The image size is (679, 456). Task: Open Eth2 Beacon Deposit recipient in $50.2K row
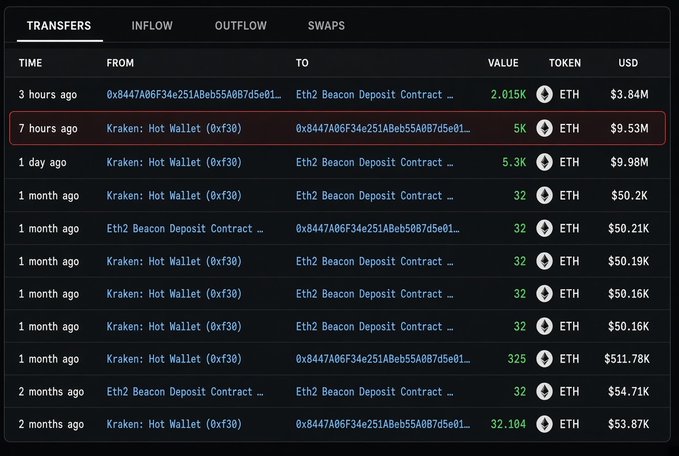click(x=375, y=195)
